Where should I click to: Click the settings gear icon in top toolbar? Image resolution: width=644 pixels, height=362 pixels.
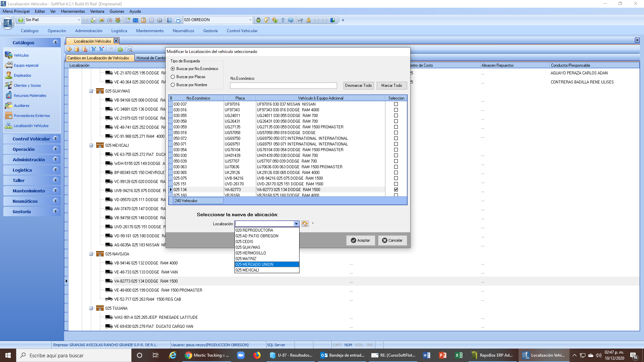pyautogui.click(x=160, y=20)
